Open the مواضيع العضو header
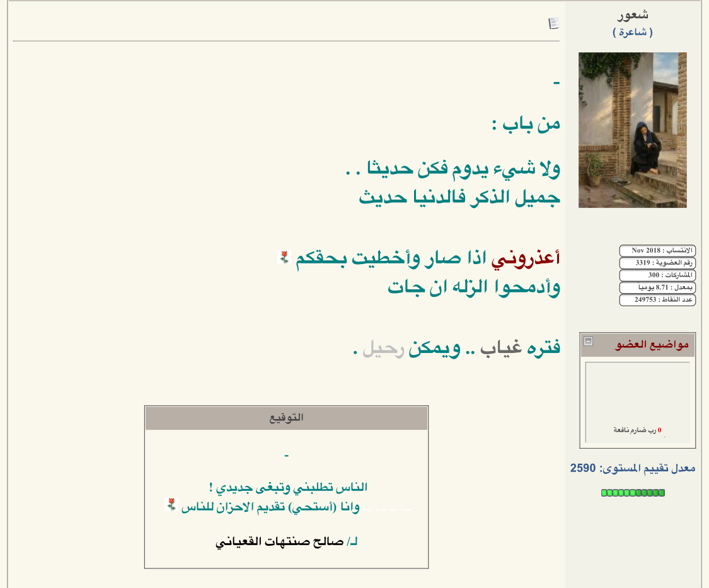Viewport: 709px width, 588px height. coord(652,345)
